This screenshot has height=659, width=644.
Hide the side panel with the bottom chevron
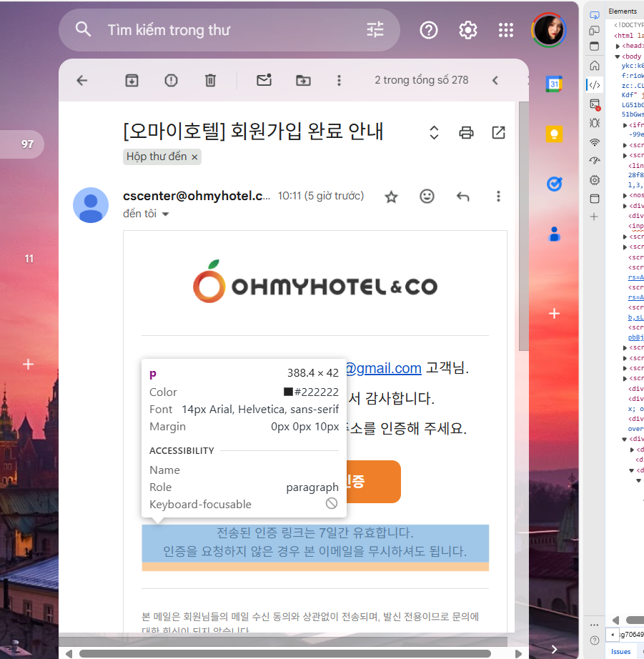point(555,649)
